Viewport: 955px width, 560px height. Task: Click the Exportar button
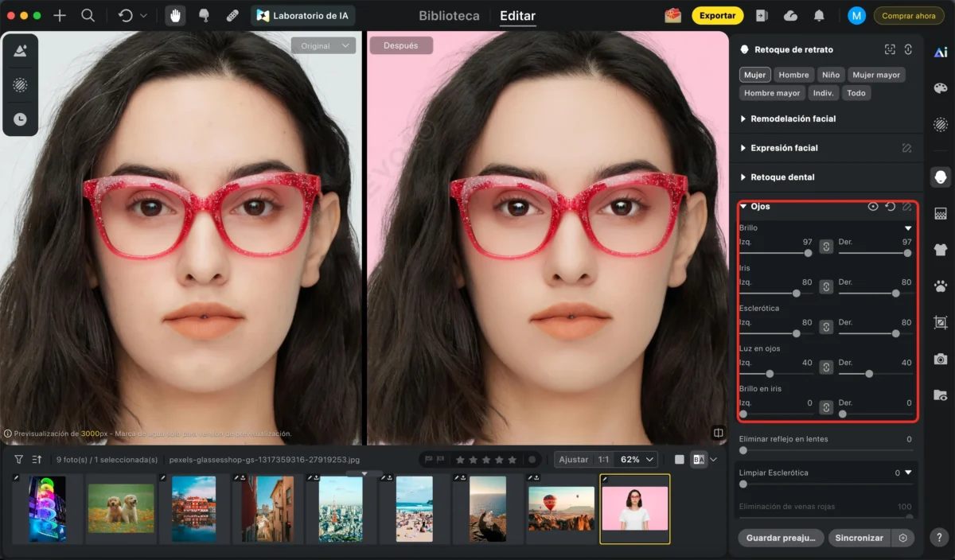pos(717,16)
